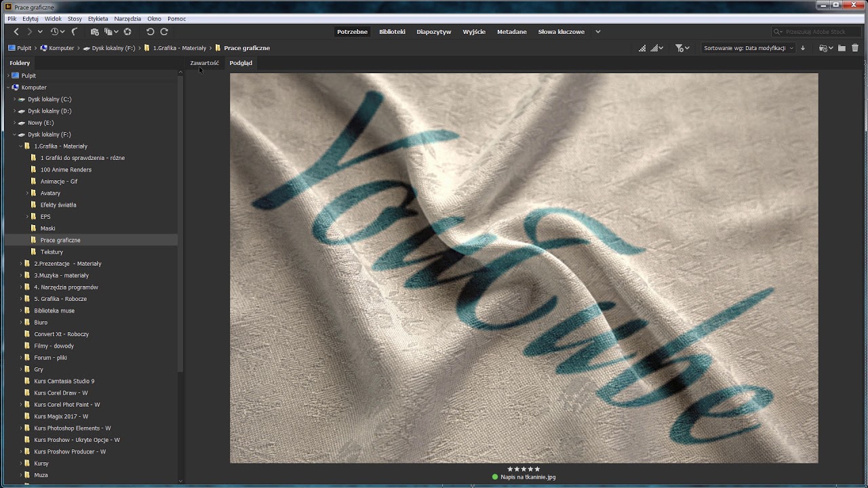Open the Narzędzia menu
Image resolution: width=868 pixels, height=488 pixels.
(x=127, y=19)
